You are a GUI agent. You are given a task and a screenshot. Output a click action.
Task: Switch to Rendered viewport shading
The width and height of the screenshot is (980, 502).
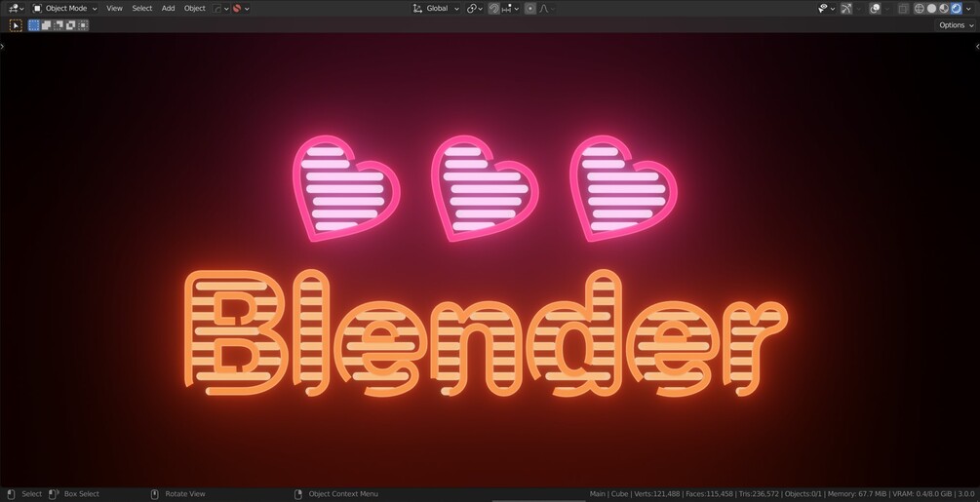(957, 8)
